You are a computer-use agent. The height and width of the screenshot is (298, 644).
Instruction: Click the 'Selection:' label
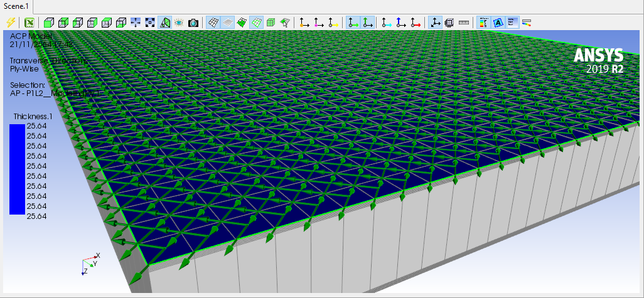27,85
